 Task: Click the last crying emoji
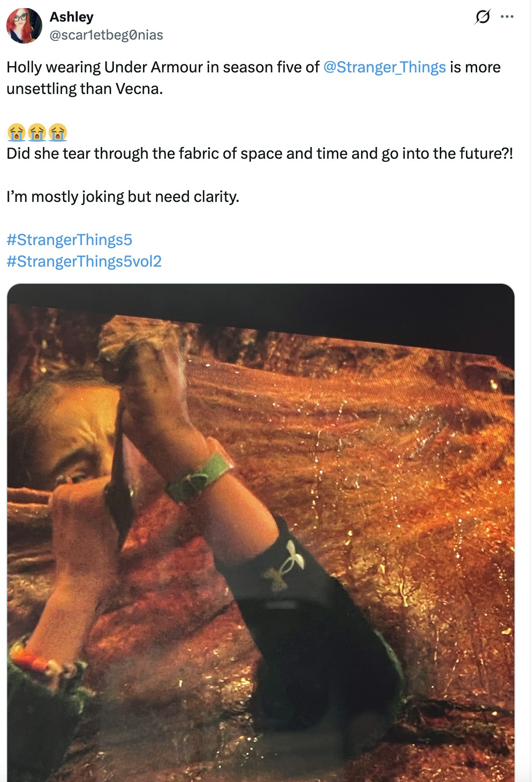tap(58, 132)
